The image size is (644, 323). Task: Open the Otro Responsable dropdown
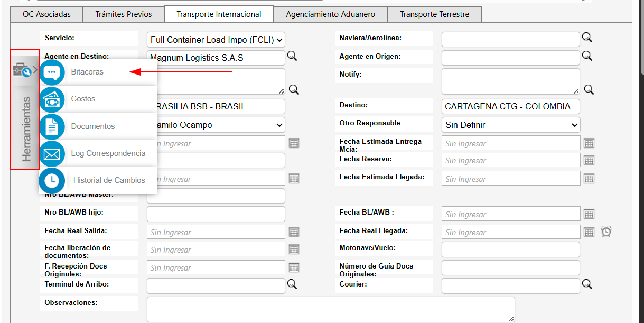(x=511, y=125)
